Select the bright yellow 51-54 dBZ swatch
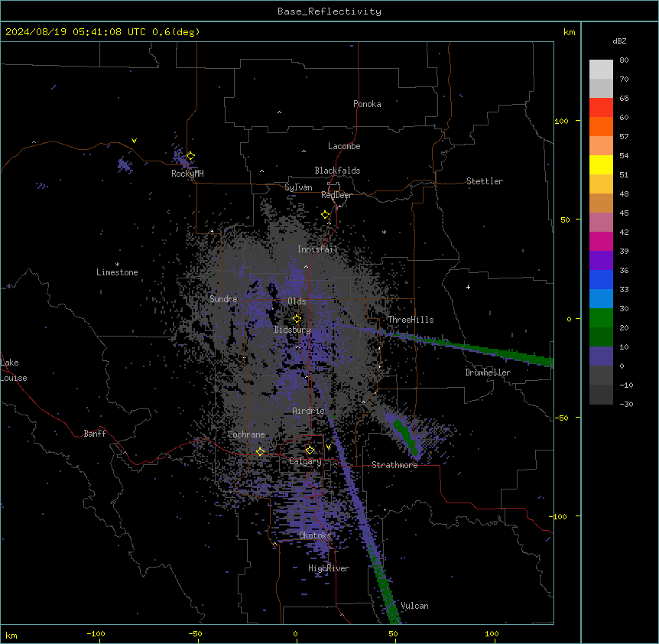This screenshot has width=659, height=644. click(x=601, y=164)
